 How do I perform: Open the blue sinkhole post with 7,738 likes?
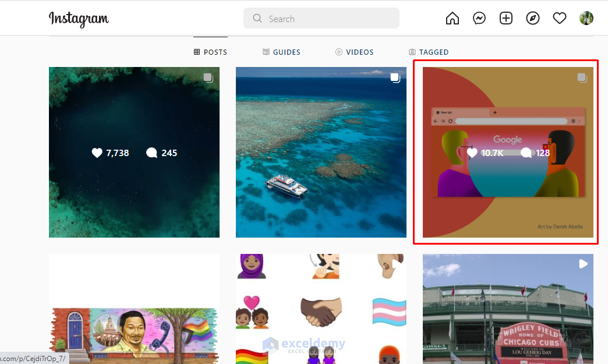pyautogui.click(x=134, y=153)
